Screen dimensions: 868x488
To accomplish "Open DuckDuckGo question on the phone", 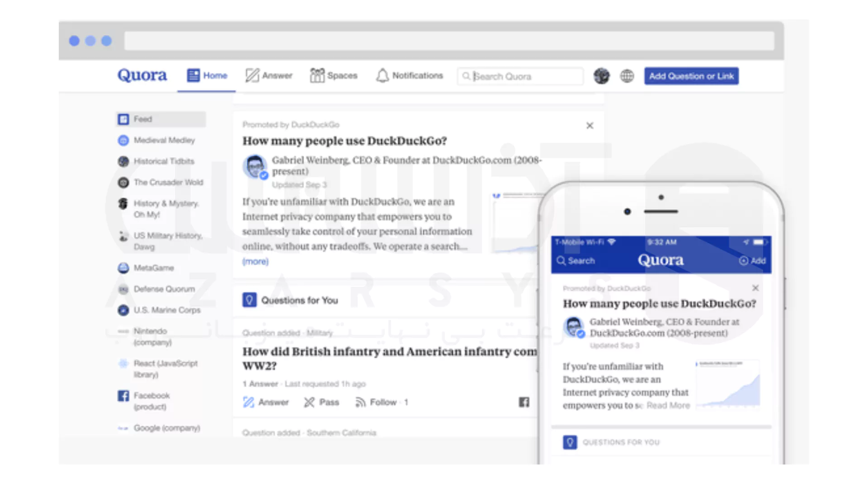I will [659, 304].
